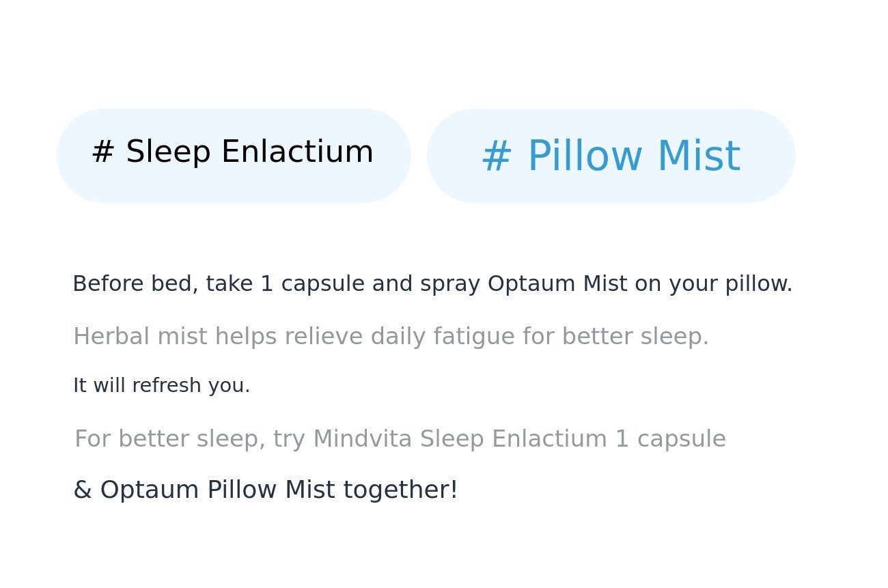Select the gray "Herbal mist helps relieve" sentence
This screenshot has height=588, width=888.
[x=391, y=337]
